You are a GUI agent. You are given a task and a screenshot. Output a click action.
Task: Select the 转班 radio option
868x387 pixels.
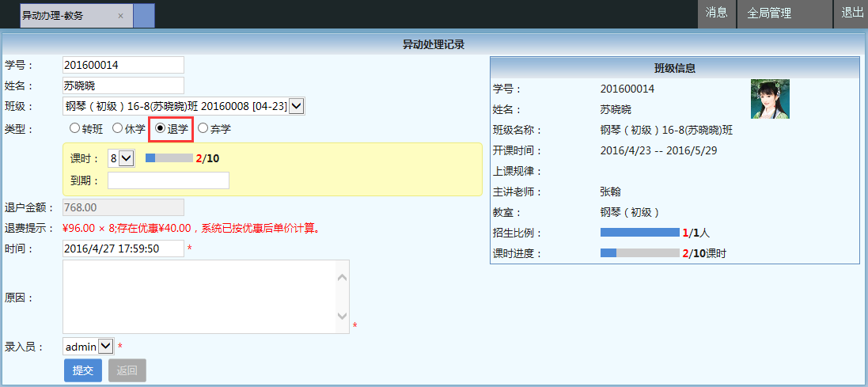[x=75, y=128]
